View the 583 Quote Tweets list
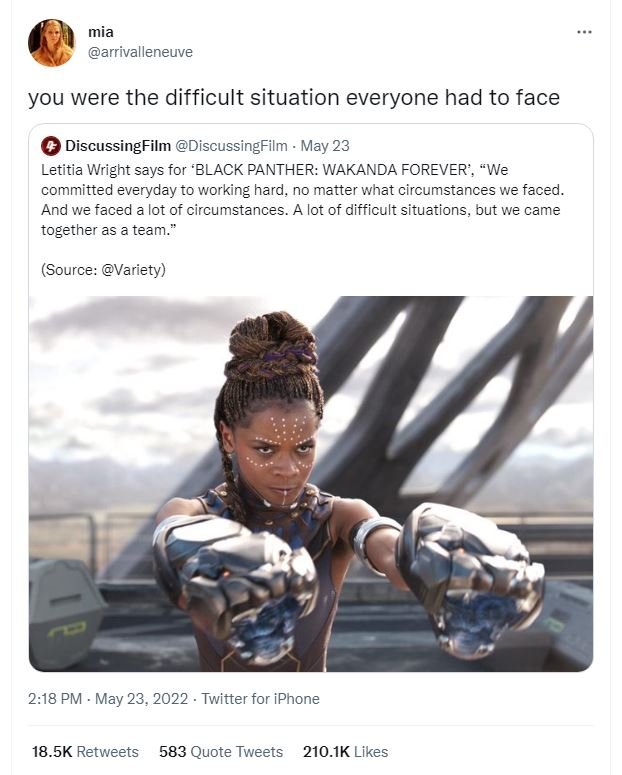Image resolution: width=622 pixels, height=775 pixels. click(x=221, y=752)
